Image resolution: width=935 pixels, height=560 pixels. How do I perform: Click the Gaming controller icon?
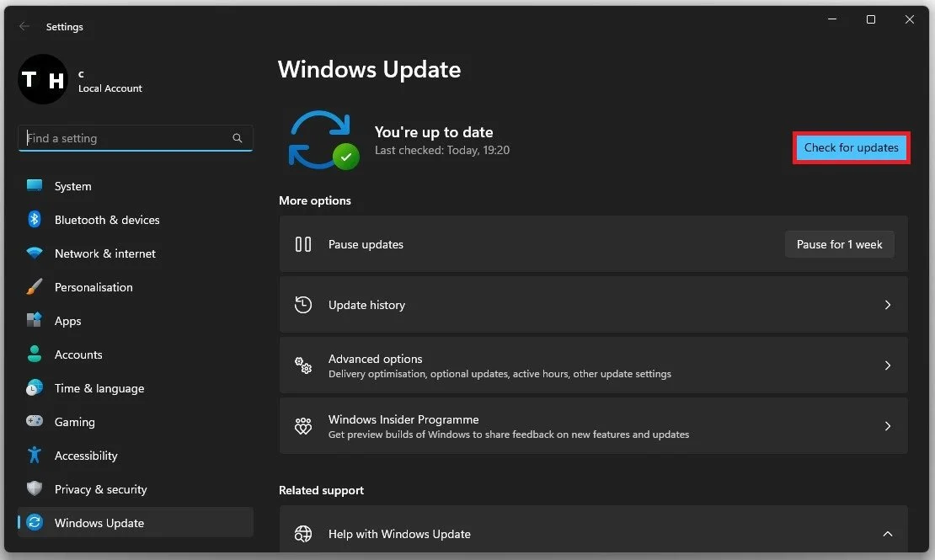click(35, 421)
